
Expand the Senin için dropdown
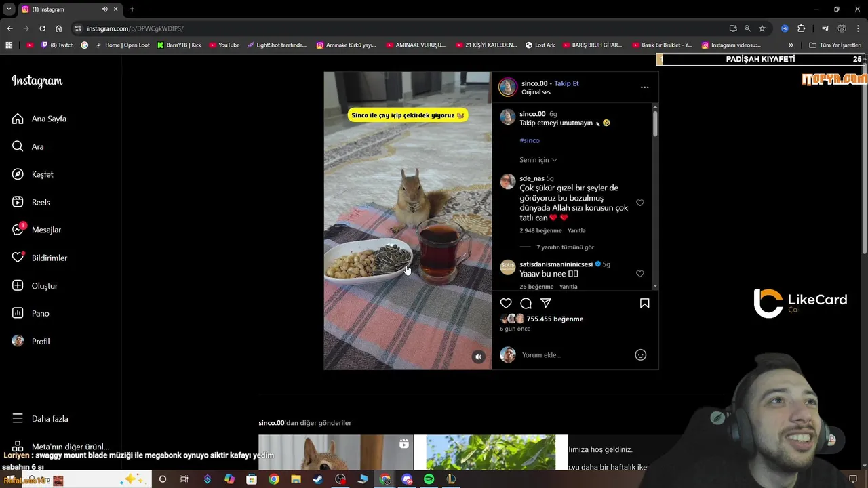(538, 160)
